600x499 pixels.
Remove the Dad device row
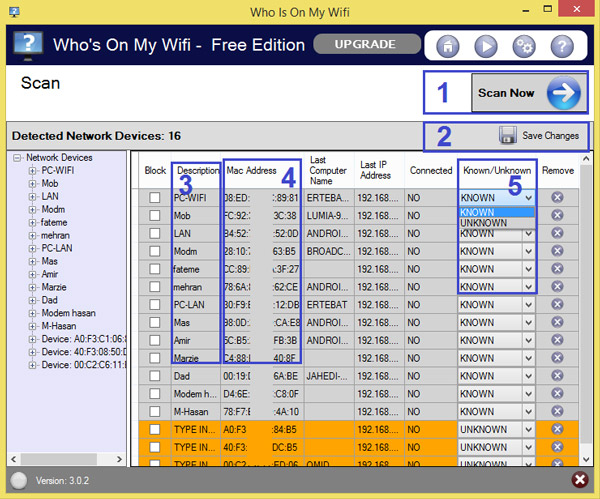557,375
